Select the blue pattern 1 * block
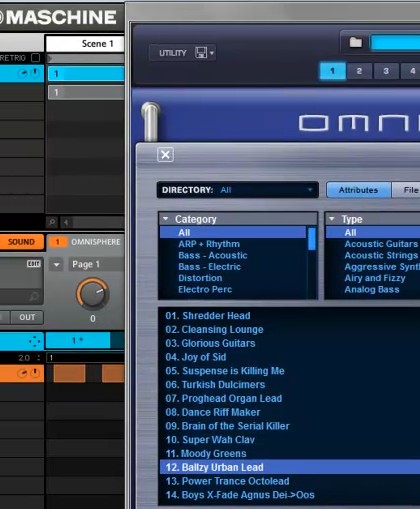 (x=78, y=340)
